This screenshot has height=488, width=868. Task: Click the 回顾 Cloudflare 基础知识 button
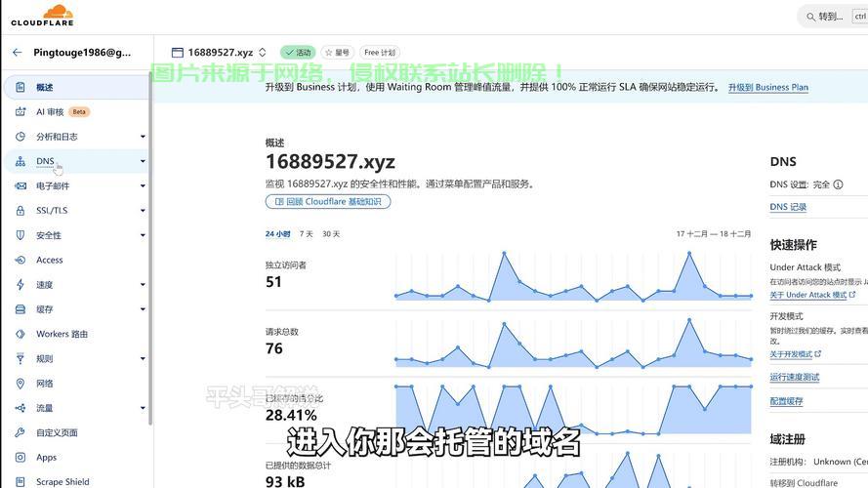(328, 202)
